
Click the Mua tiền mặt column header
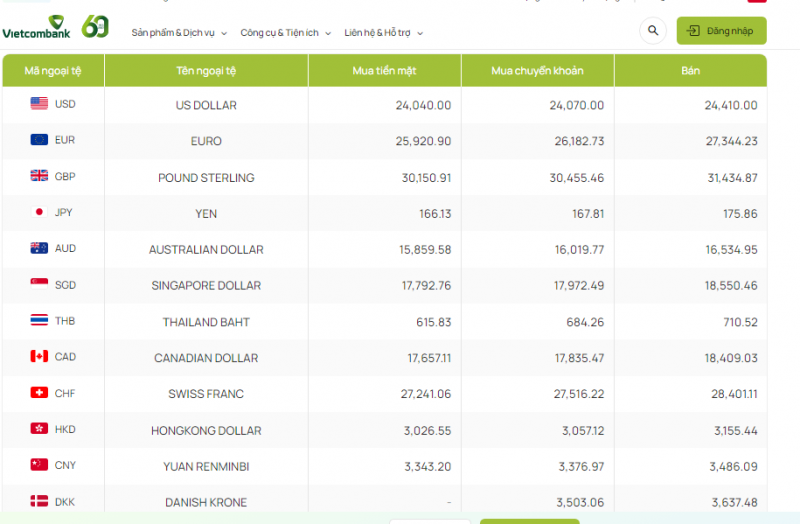(x=384, y=71)
